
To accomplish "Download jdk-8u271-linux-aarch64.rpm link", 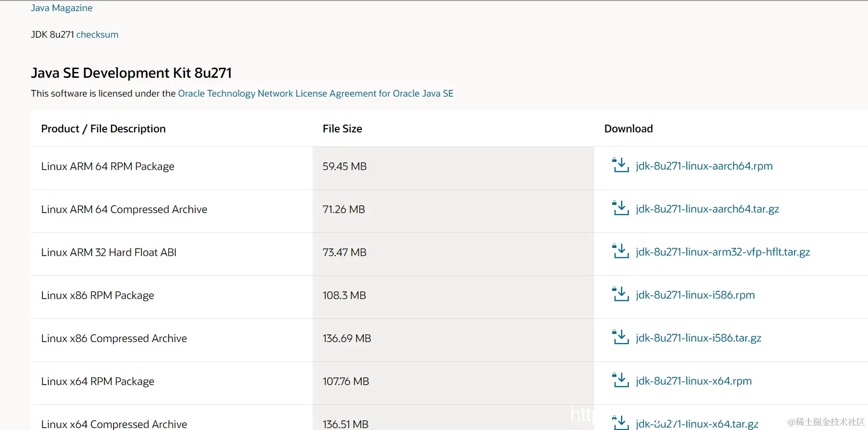I will 704,166.
